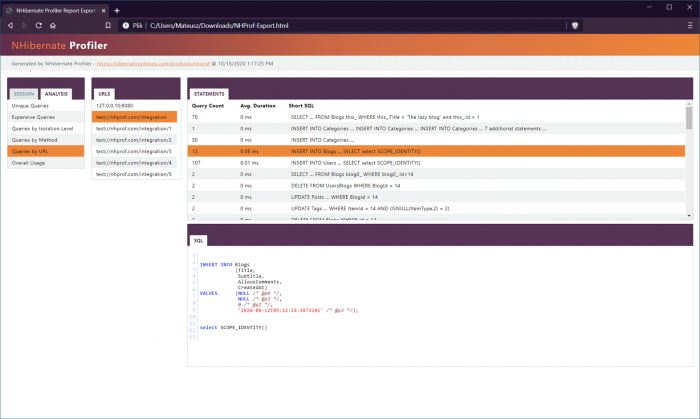Switch to the SESSION tab
Image resolution: width=700 pixels, height=419 pixels.
(x=24, y=94)
